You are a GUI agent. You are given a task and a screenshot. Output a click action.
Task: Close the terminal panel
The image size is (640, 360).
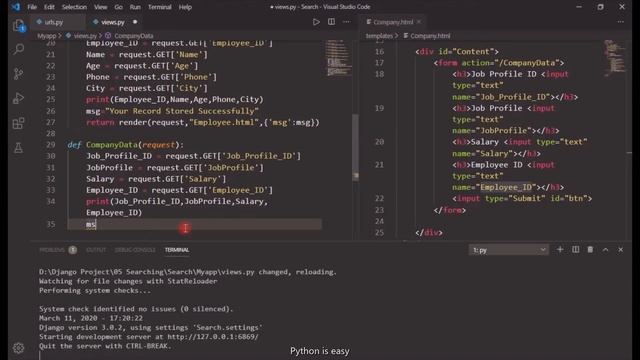[620, 249]
